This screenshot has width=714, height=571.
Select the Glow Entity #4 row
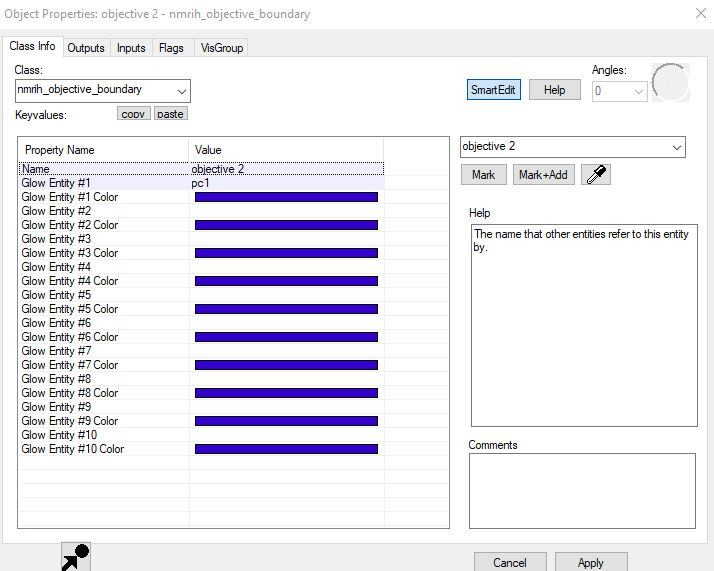201,267
